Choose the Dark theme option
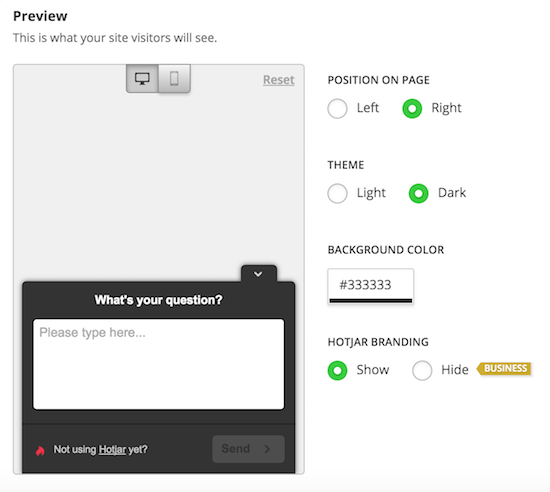 tap(419, 193)
